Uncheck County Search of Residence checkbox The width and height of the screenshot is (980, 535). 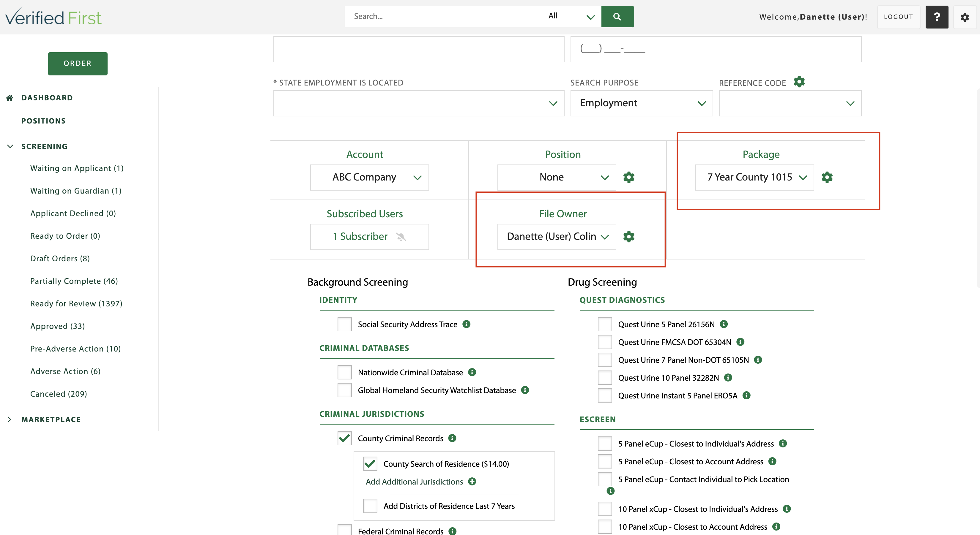tap(370, 463)
